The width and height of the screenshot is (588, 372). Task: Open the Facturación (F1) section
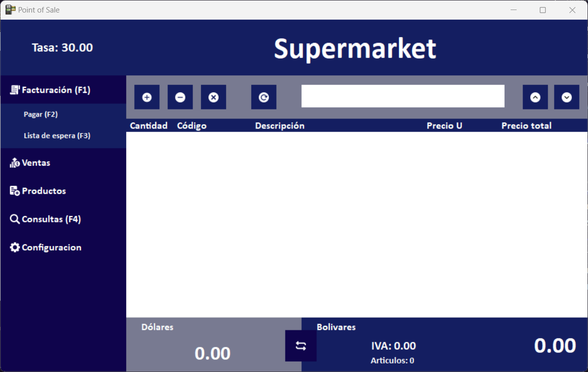pyautogui.click(x=56, y=90)
